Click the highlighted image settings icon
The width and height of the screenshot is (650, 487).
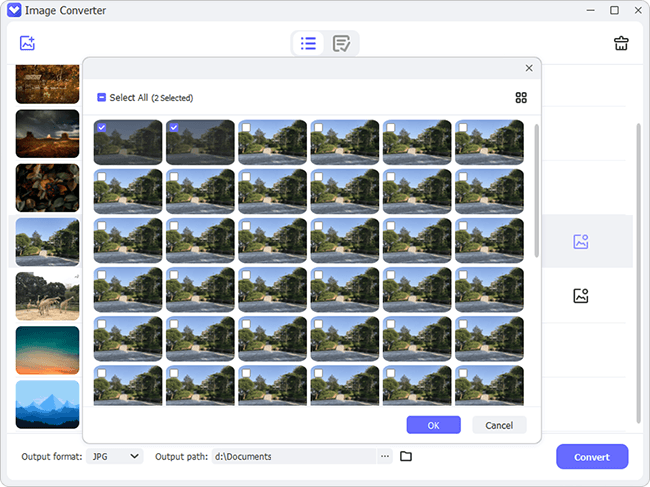[x=581, y=241]
